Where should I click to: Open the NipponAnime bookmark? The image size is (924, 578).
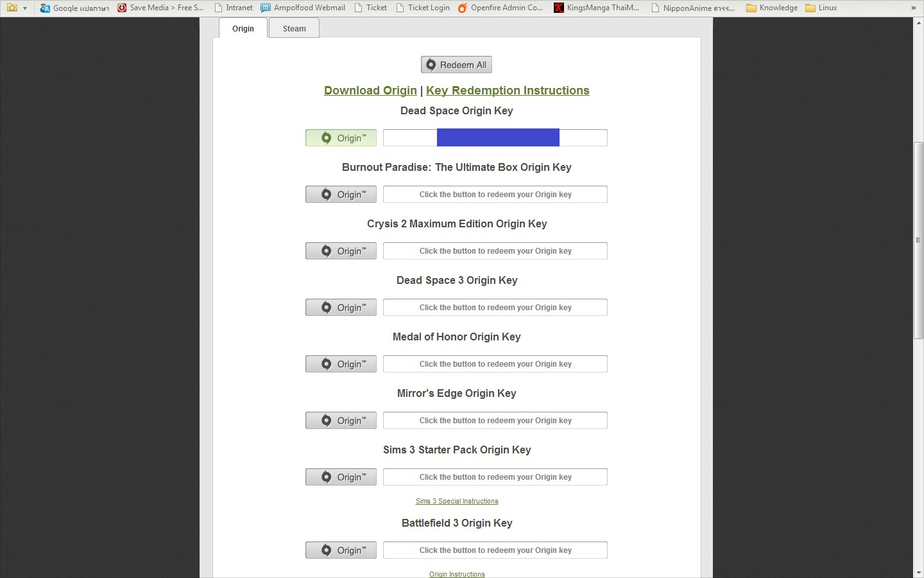point(693,8)
